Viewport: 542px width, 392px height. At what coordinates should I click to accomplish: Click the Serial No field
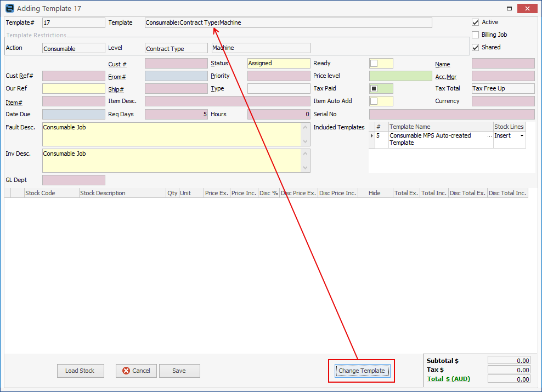[452, 114]
